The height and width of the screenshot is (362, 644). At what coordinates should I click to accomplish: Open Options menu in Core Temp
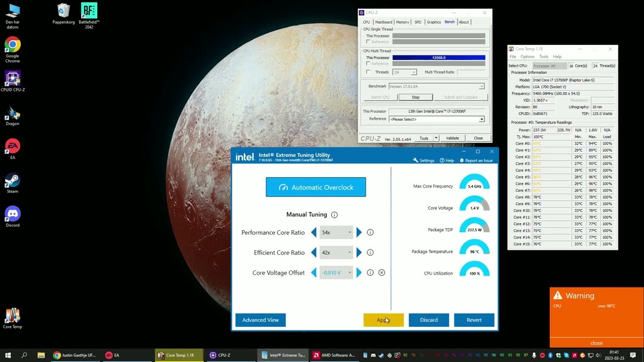click(x=527, y=57)
